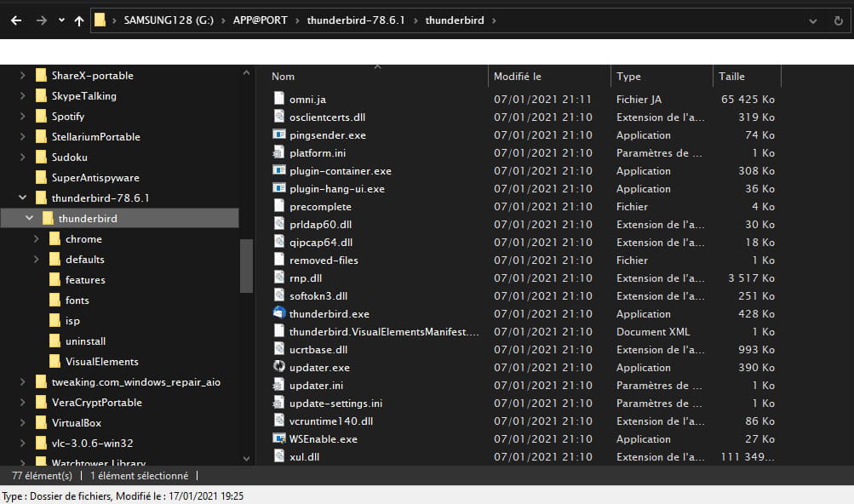Open uninstall folder in tree
Image resolution: width=854 pixels, height=504 pixels.
click(85, 341)
